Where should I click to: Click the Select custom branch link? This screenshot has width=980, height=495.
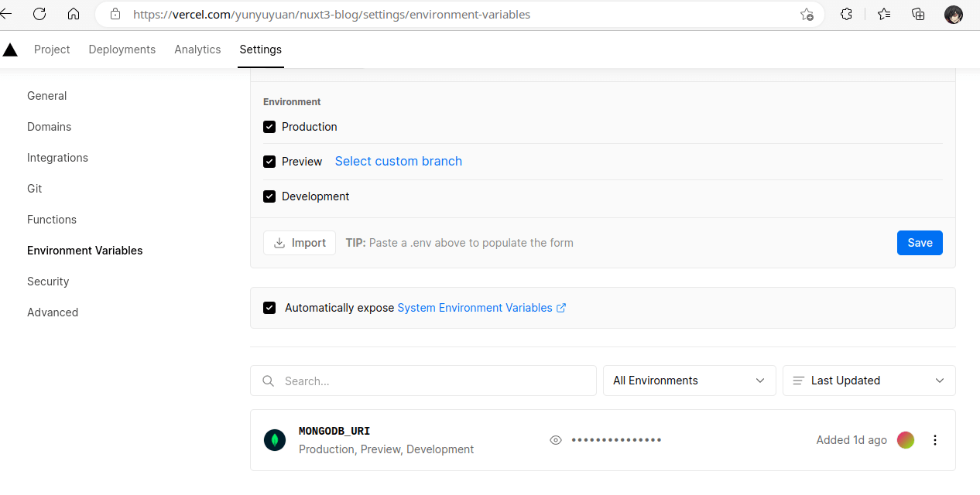pyautogui.click(x=398, y=161)
